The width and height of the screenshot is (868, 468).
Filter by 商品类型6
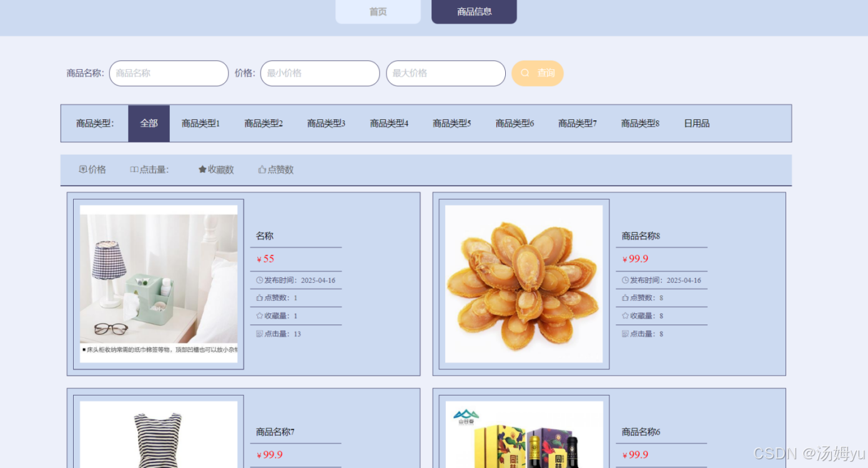coord(515,124)
